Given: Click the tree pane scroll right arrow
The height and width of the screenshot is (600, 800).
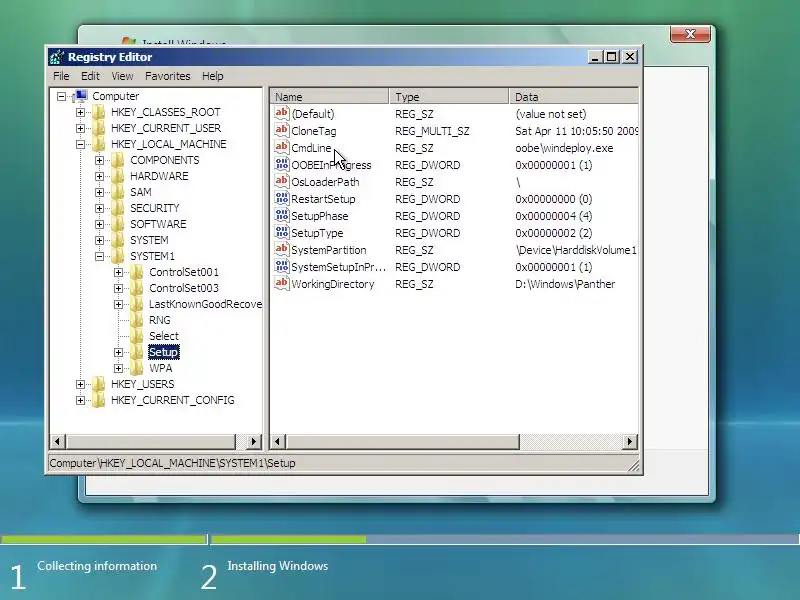Looking at the screenshot, I should click(253, 441).
